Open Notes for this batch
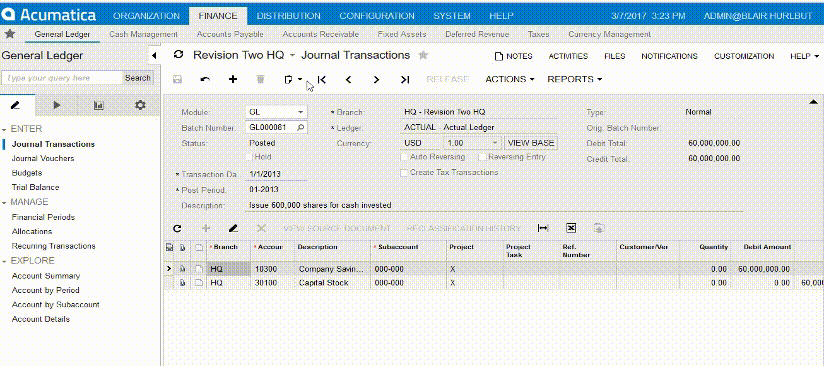Screen dimensions: 824x366 click(514, 56)
